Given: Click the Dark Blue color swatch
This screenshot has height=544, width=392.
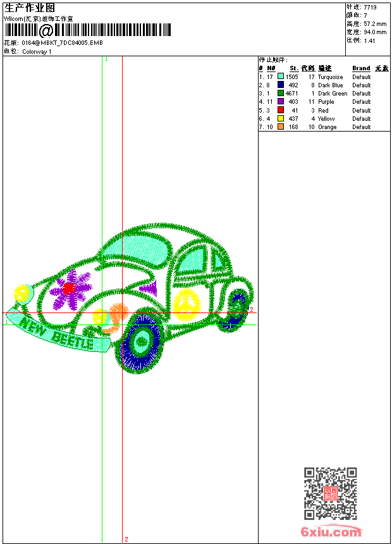Looking at the screenshot, I should [x=281, y=85].
